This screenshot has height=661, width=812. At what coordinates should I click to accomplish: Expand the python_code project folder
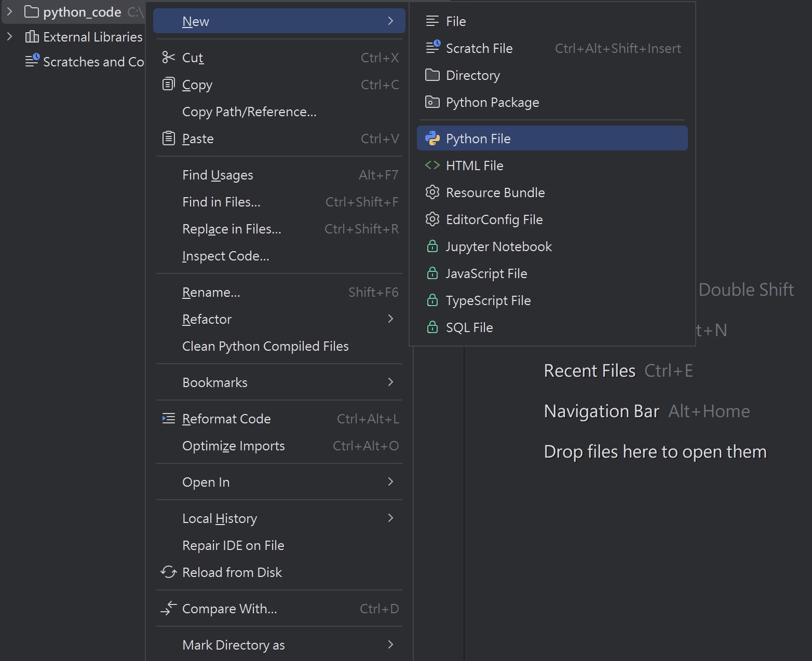[x=9, y=11]
